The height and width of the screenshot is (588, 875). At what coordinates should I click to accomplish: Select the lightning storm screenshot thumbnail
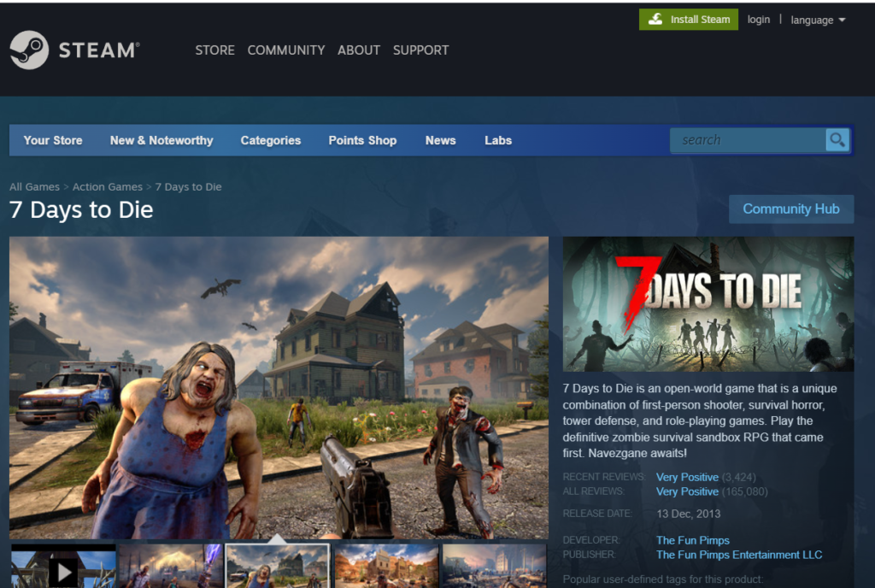click(x=170, y=567)
